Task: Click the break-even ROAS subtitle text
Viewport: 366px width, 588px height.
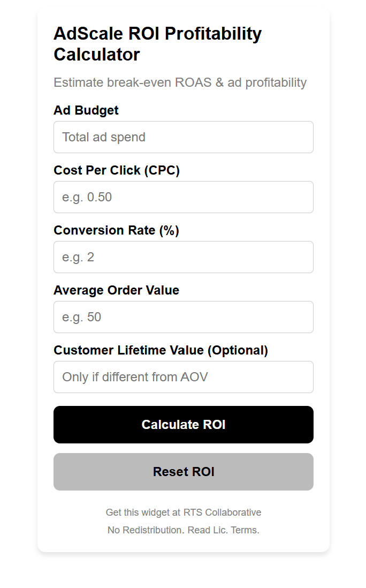Action: pyautogui.click(x=179, y=82)
